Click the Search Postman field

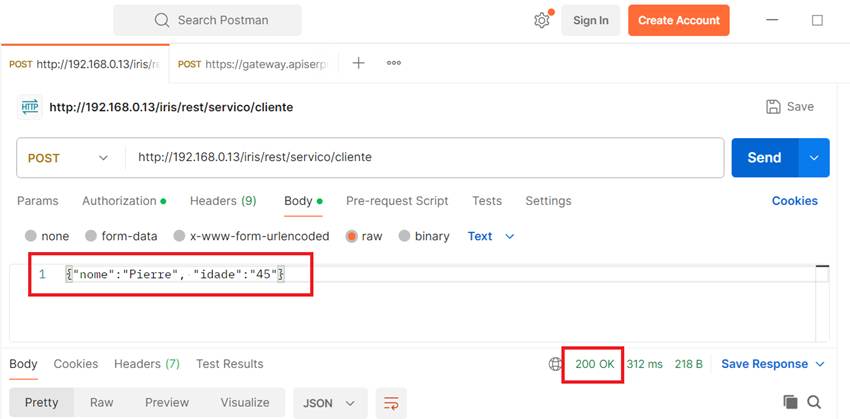pyautogui.click(x=207, y=20)
